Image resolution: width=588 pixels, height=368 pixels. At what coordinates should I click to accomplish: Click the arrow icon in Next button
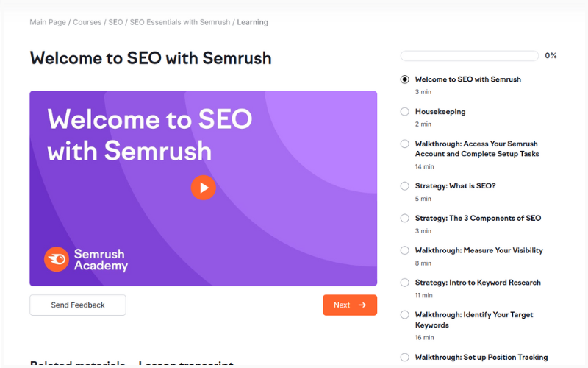click(x=362, y=305)
